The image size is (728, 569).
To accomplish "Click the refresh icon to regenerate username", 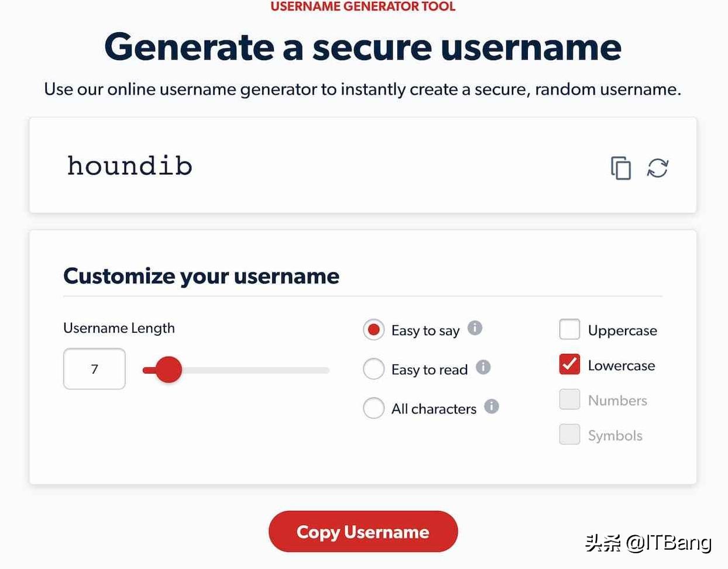I will [657, 168].
